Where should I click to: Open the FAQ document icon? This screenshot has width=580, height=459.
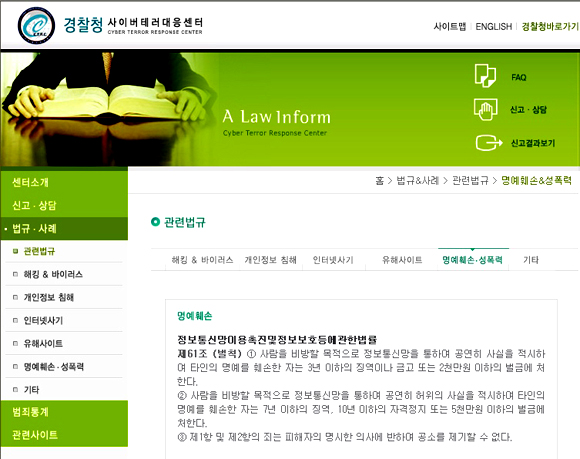click(x=485, y=75)
